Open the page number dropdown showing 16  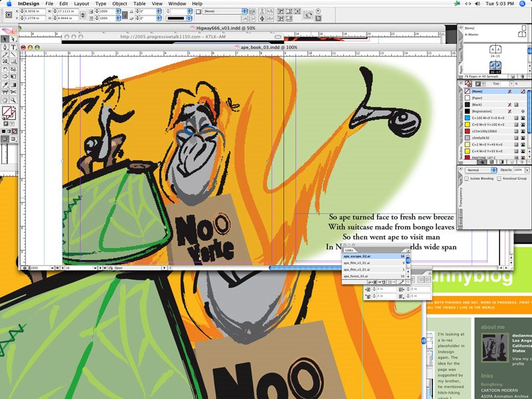(x=95, y=268)
